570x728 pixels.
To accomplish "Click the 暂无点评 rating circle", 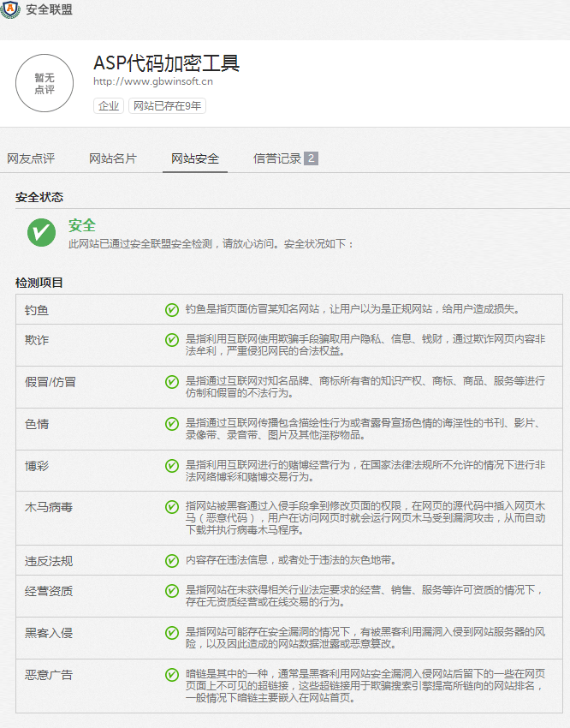I will 45,83.
